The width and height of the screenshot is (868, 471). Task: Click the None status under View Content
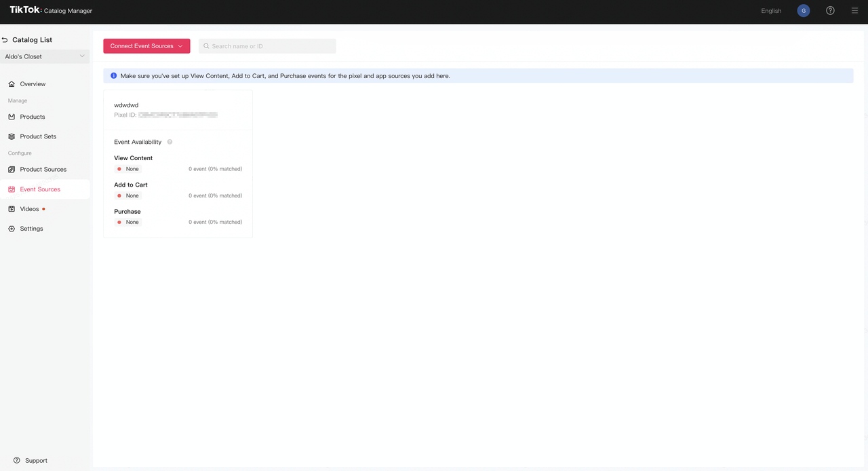pyautogui.click(x=128, y=169)
